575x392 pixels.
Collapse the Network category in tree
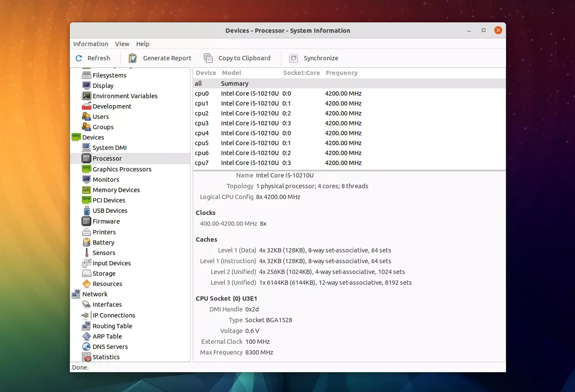[95, 294]
